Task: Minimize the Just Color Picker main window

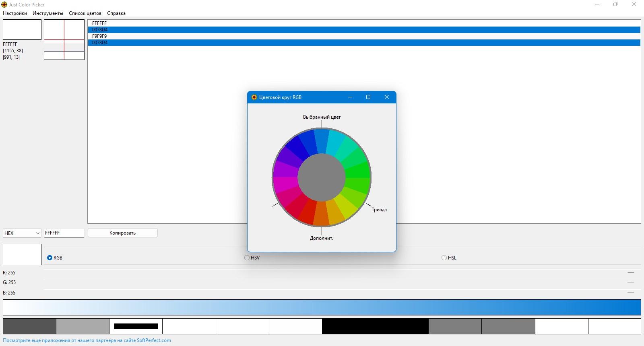Action: pyautogui.click(x=597, y=4)
